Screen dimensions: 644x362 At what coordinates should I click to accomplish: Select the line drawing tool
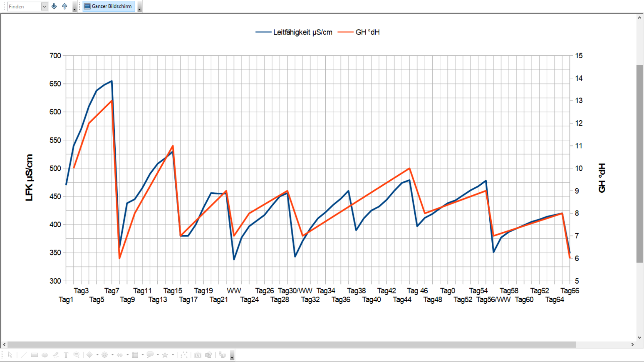(23, 355)
